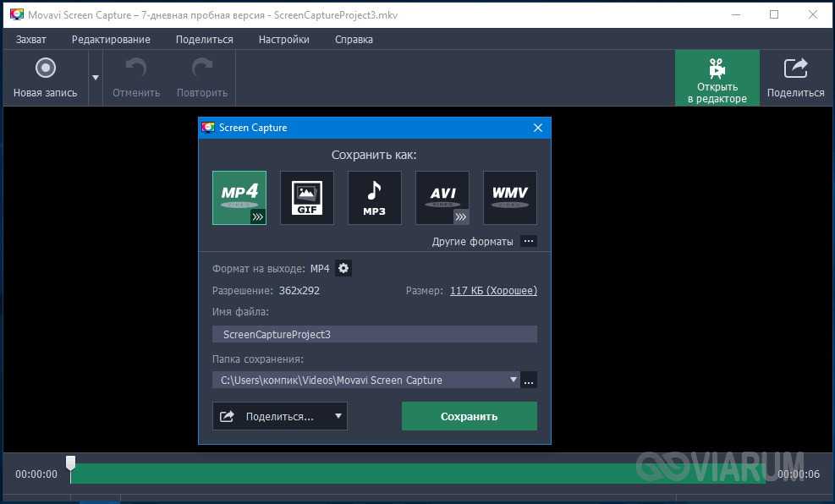
Task: Click the timeline playhead marker
Action: [x=70, y=463]
